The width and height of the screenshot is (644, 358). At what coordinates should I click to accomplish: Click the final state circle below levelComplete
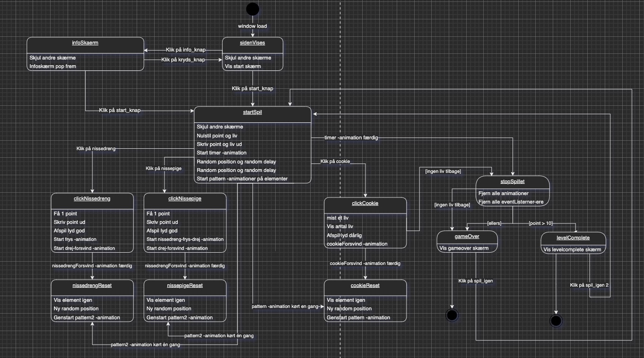click(x=556, y=321)
